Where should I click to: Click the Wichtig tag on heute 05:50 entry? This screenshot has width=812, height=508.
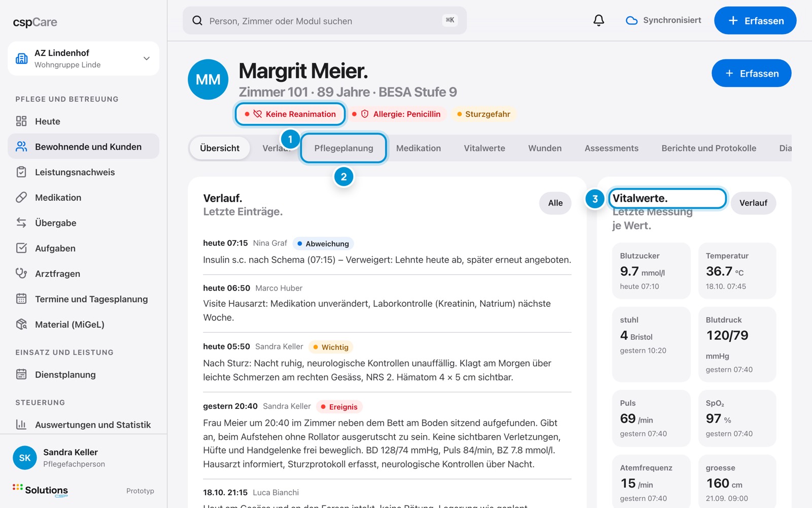point(331,347)
